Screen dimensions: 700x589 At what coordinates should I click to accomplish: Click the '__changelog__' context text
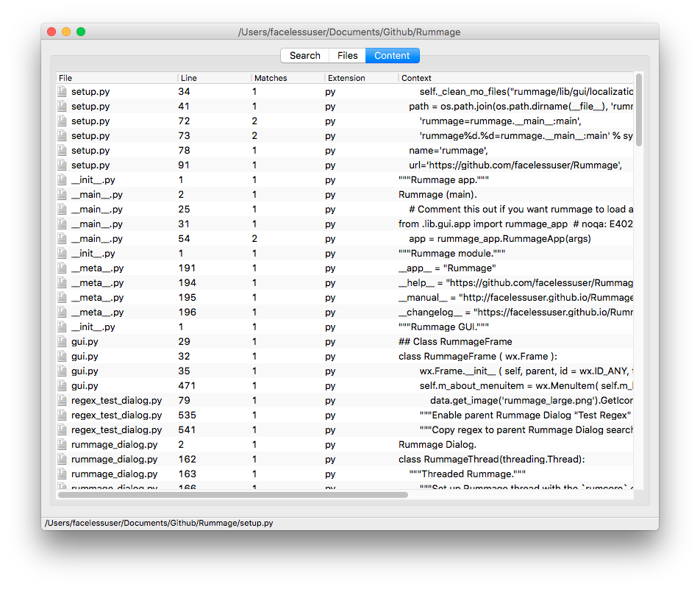coord(515,313)
